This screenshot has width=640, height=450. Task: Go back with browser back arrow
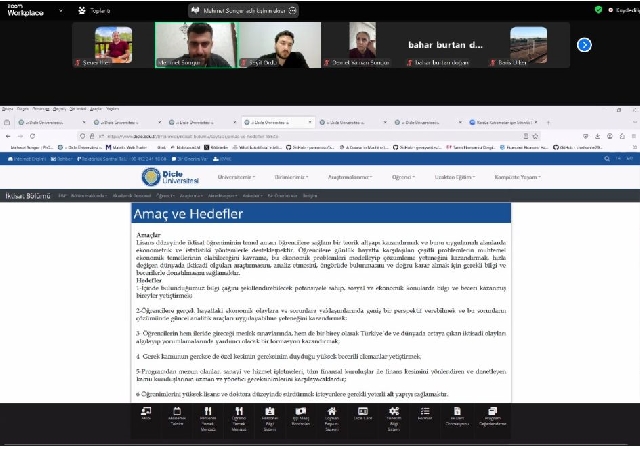8,136
